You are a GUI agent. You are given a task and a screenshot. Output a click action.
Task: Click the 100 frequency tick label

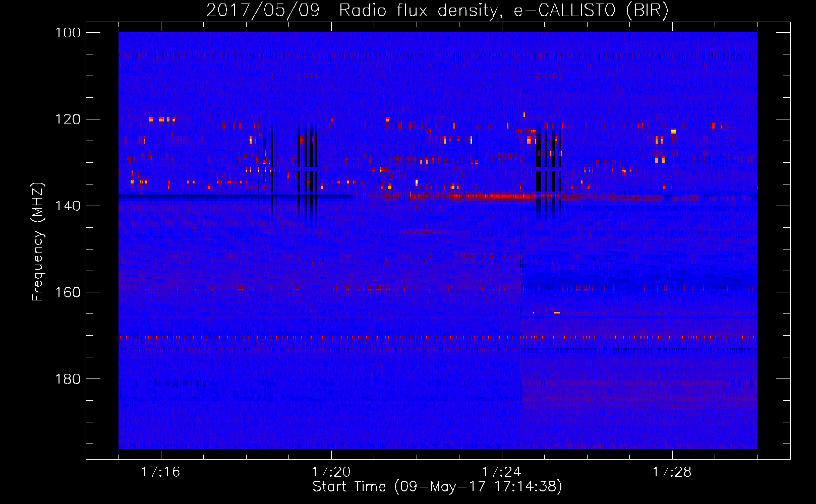[x=68, y=33]
